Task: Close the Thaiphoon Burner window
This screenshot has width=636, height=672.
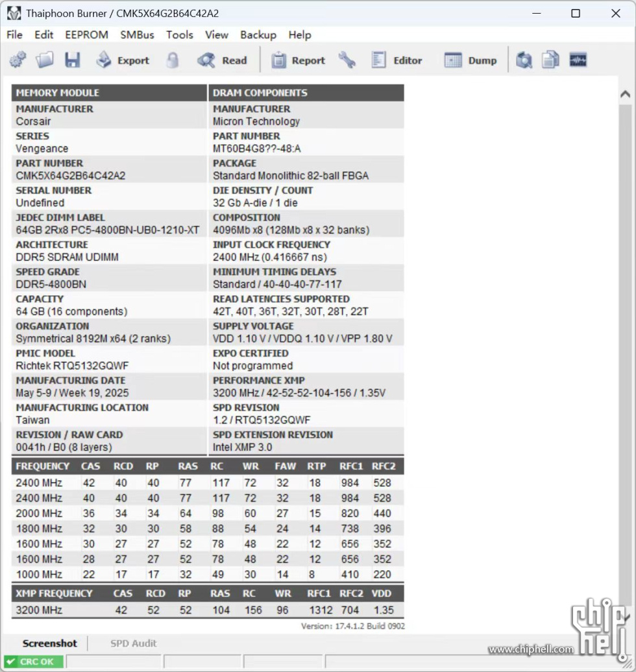Action: click(x=616, y=13)
